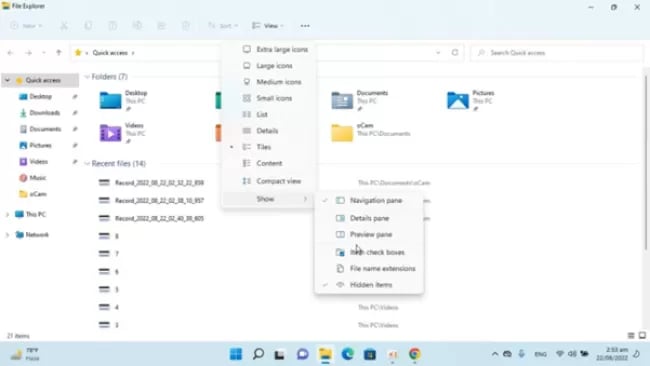Open Microsoft Store from taskbar
The height and width of the screenshot is (366, 650).
click(x=370, y=354)
